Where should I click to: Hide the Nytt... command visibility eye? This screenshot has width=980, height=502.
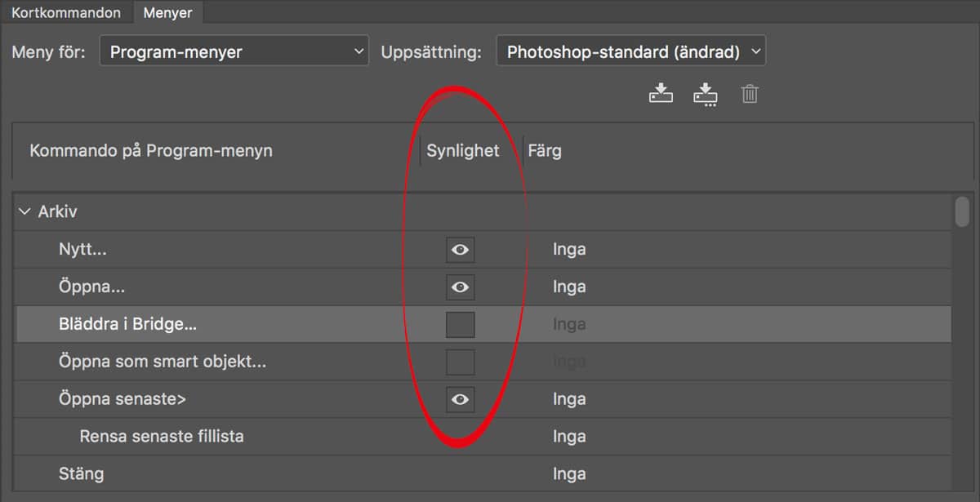point(461,250)
